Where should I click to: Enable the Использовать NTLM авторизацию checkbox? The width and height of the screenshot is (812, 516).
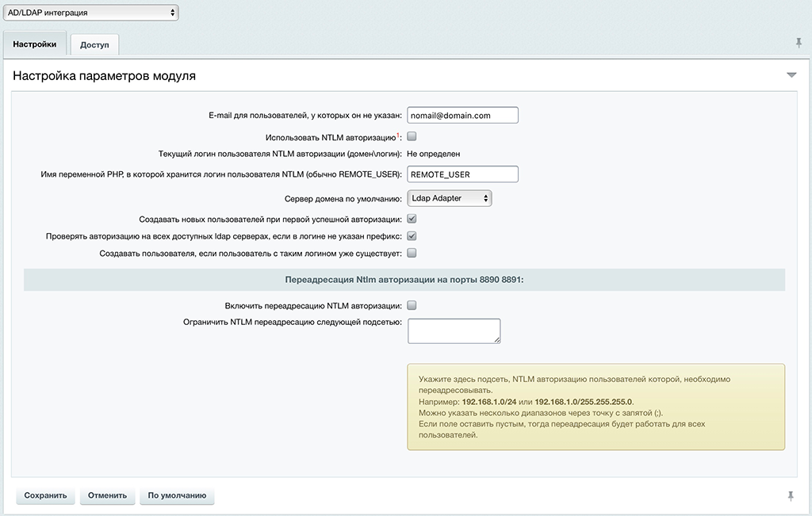[412, 136]
